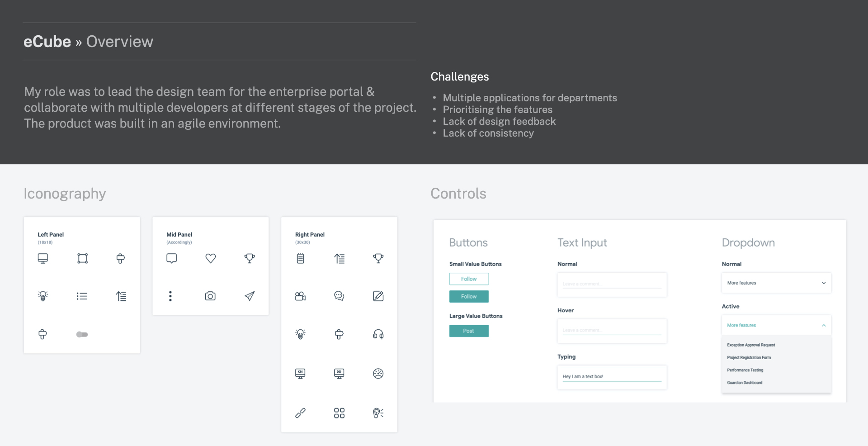Image resolution: width=868 pixels, height=446 pixels.
Task: Click the headphones icon in Right Panel
Action: [x=378, y=335]
